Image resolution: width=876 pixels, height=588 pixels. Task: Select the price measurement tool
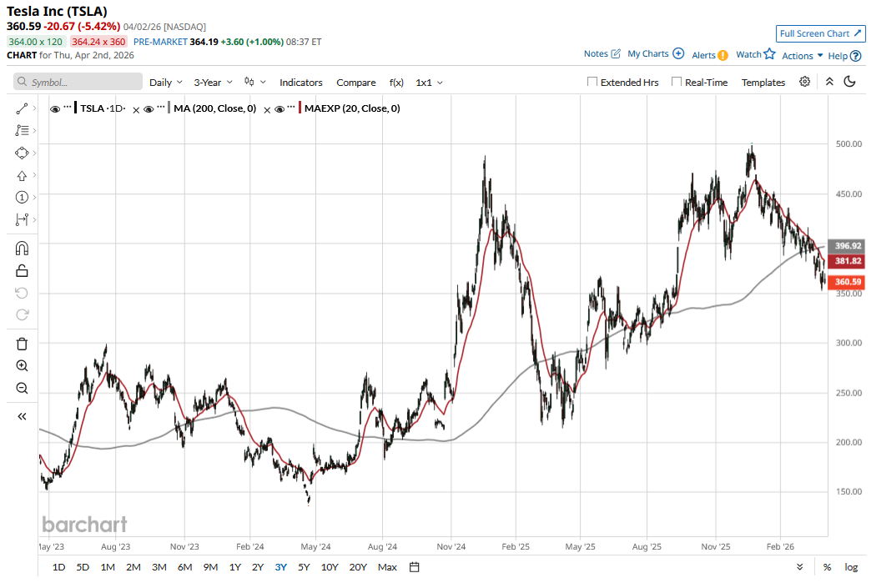point(22,219)
